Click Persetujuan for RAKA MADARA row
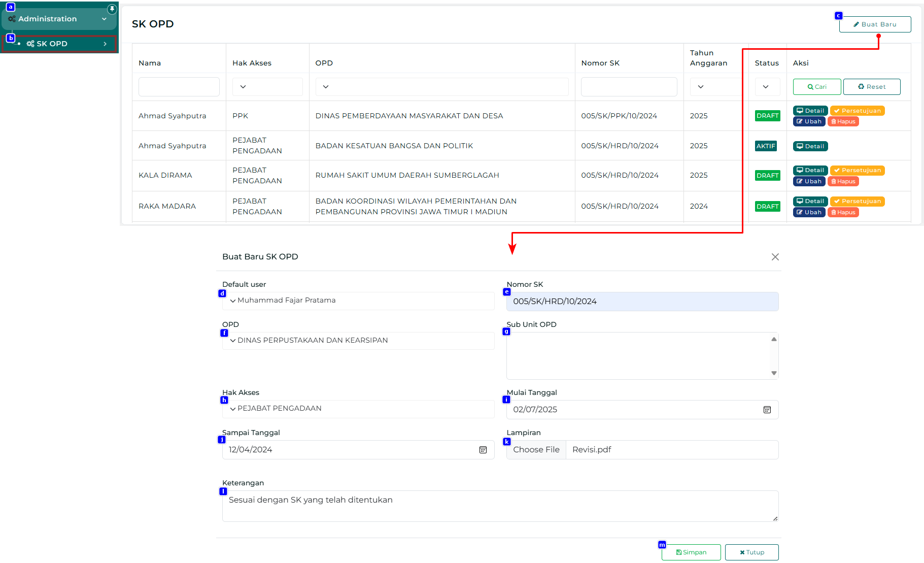 coord(857,202)
